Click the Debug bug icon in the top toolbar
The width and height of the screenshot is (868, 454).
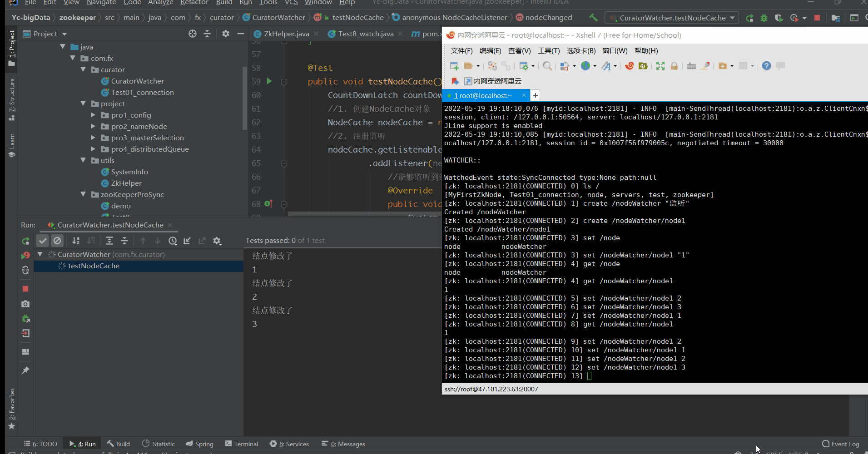[x=764, y=18]
